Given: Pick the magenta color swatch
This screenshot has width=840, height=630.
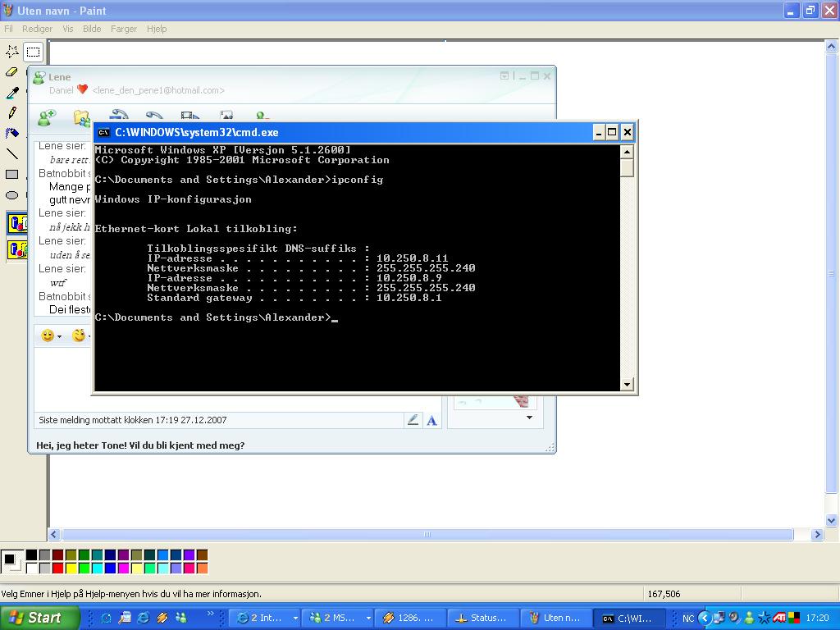Looking at the screenshot, I should (123, 568).
